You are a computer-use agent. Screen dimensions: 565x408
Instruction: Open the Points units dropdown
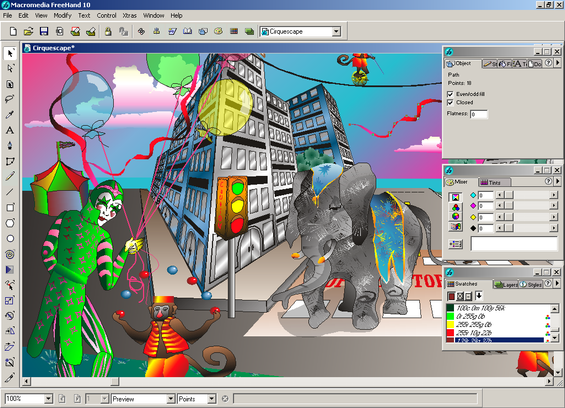pyautogui.click(x=212, y=399)
